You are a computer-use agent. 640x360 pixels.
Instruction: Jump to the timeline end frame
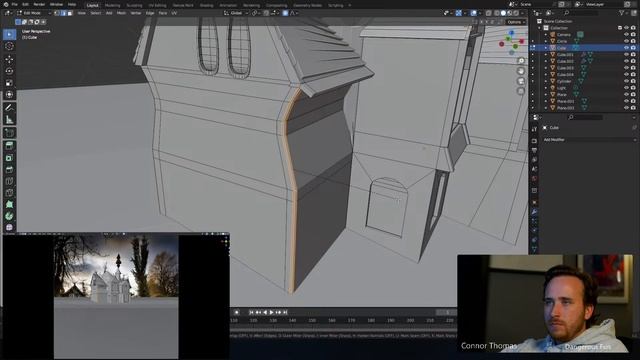pyautogui.click(x=285, y=312)
